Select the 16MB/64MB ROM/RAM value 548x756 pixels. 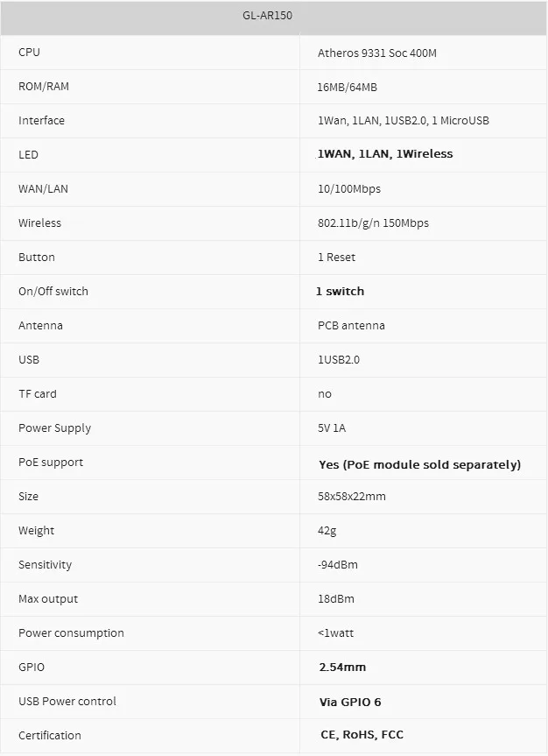[x=347, y=88]
